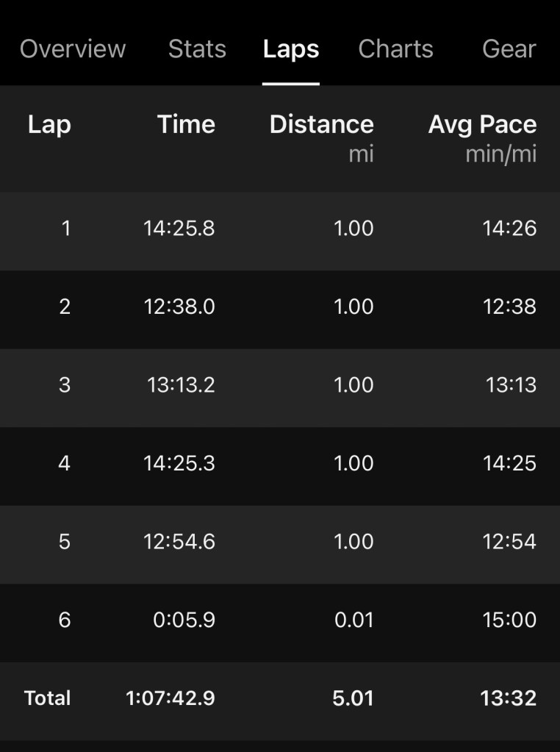
Task: Tap lap 5 average pace 12:54
Action: click(x=509, y=542)
